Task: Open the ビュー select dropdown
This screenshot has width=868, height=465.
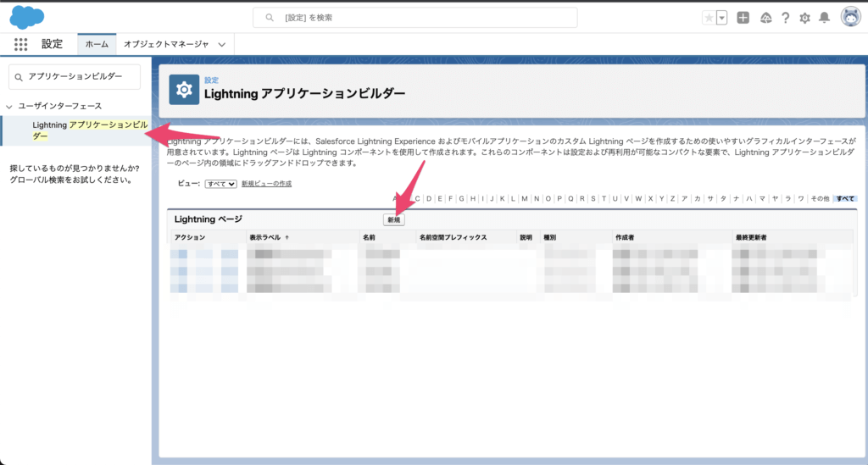Action: point(221,184)
